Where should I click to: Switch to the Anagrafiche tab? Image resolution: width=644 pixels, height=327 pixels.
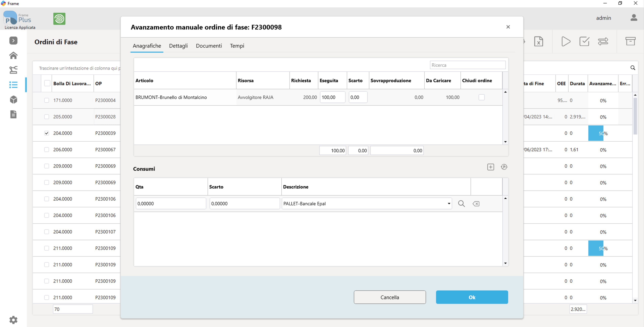tap(147, 46)
